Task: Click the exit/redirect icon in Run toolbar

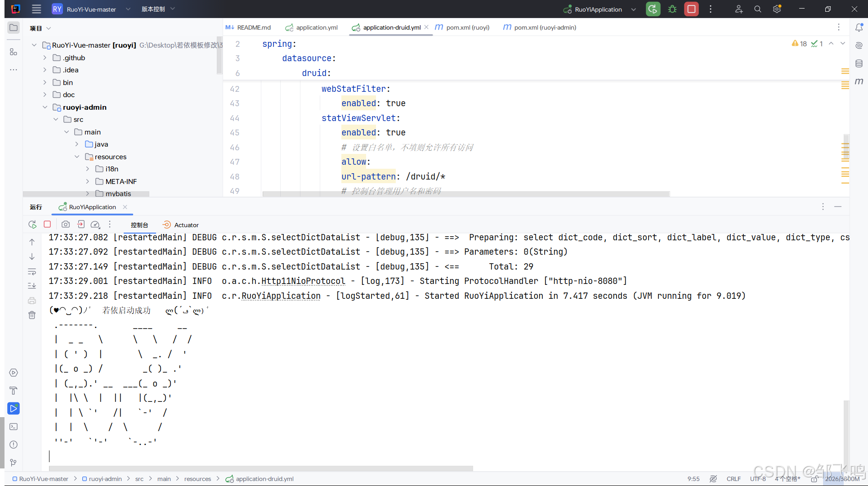Action: (x=81, y=224)
